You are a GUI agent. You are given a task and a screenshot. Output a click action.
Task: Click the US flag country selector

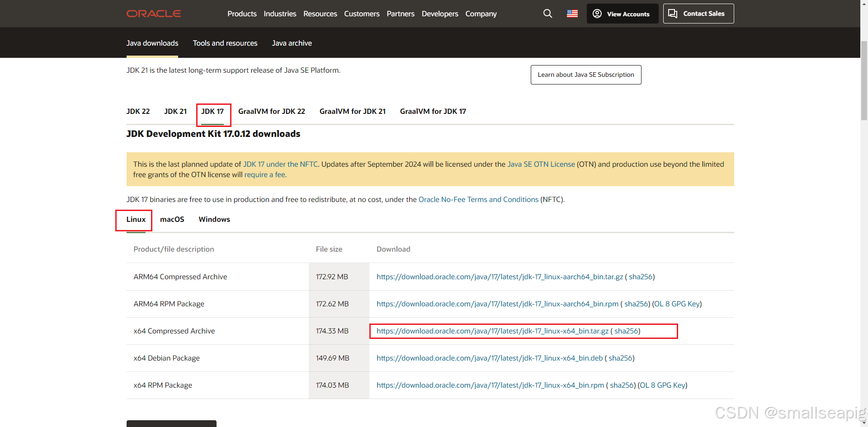pos(572,14)
